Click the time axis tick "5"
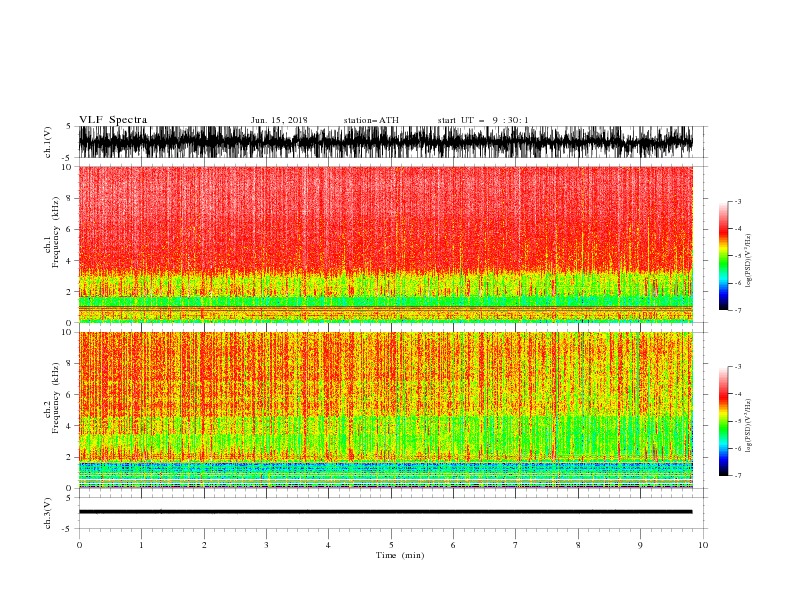792x612 pixels. click(391, 545)
